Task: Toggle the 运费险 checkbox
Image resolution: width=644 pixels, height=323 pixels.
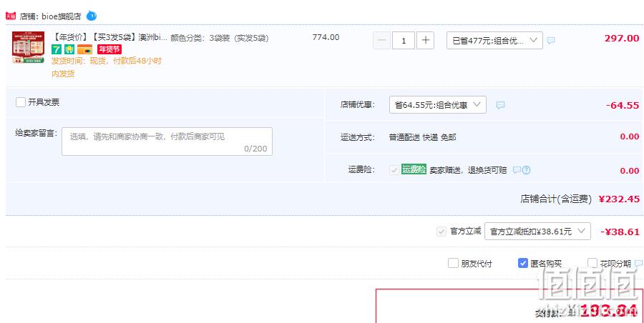Action: [x=394, y=170]
